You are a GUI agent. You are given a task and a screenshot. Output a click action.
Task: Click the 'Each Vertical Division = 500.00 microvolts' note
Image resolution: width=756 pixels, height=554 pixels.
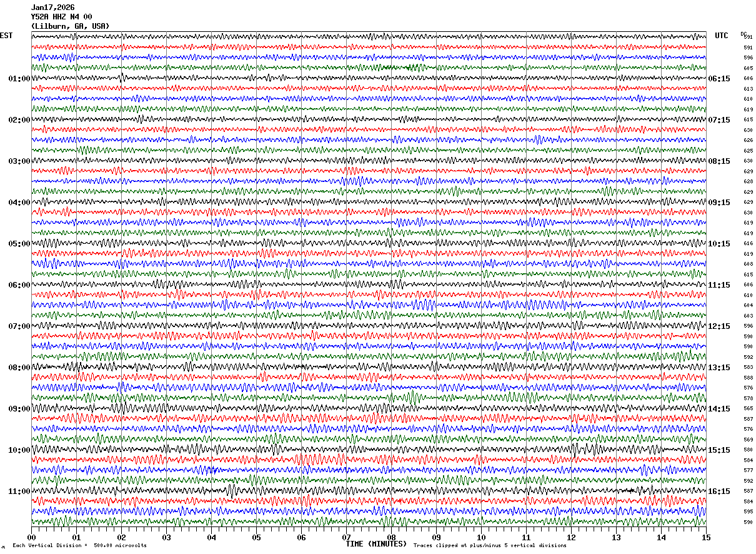coord(79,546)
